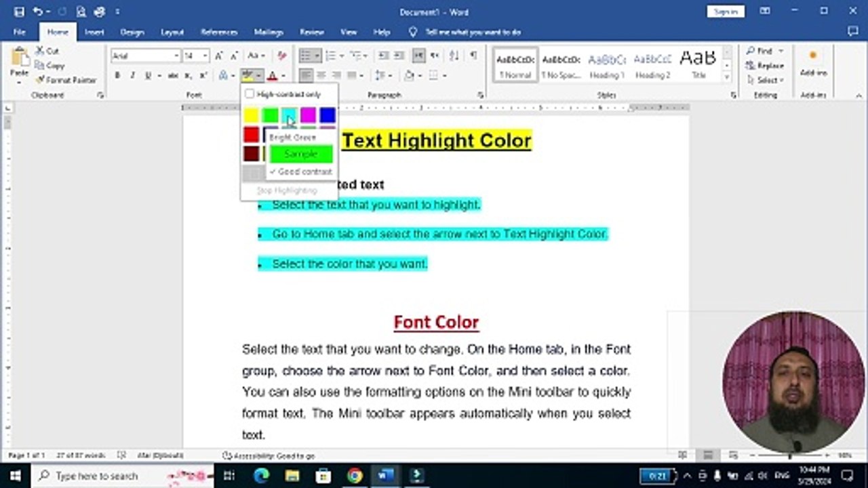The height and width of the screenshot is (488, 868).
Task: Save the document from Quick Access
Action: point(19,12)
